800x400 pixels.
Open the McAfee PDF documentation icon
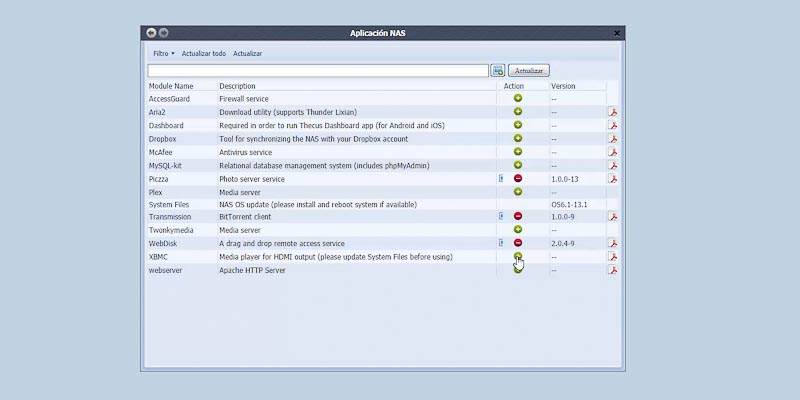tap(613, 152)
